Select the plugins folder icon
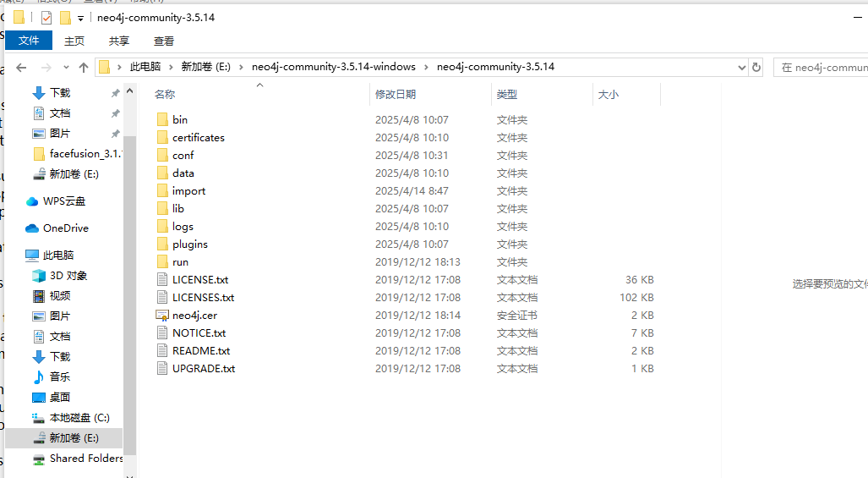This screenshot has width=868, height=478. click(162, 244)
